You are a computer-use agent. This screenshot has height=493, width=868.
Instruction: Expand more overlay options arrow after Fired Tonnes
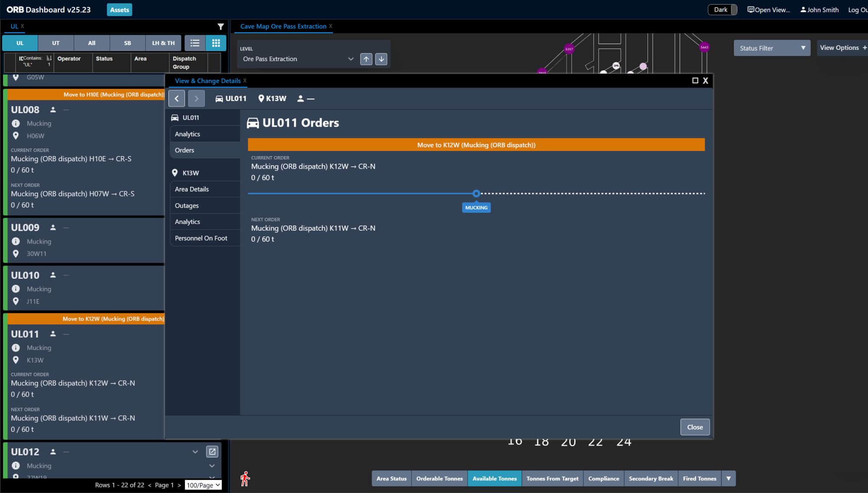point(728,479)
